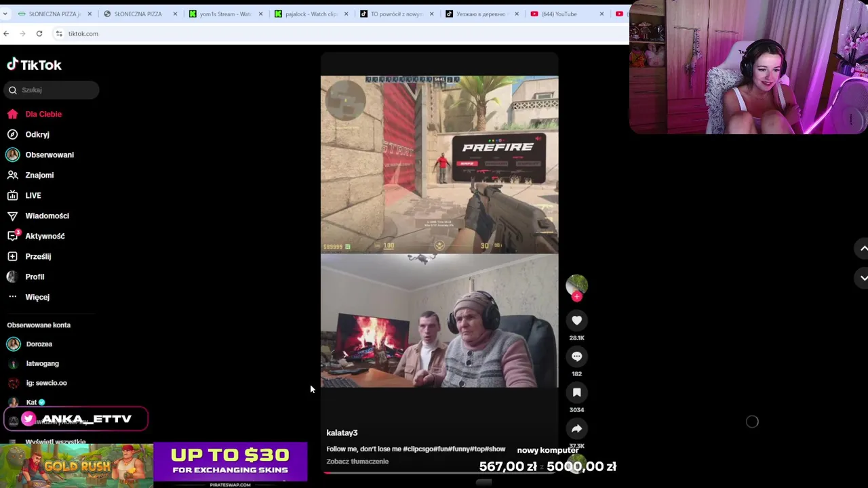Go back with the browser back arrow
This screenshot has width=868, height=488.
[6, 33]
